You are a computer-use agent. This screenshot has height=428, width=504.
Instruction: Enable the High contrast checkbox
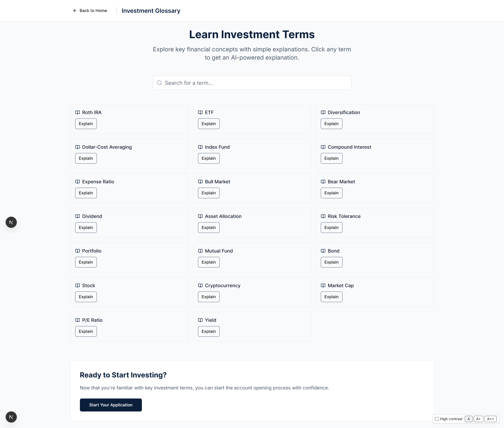pos(437,419)
